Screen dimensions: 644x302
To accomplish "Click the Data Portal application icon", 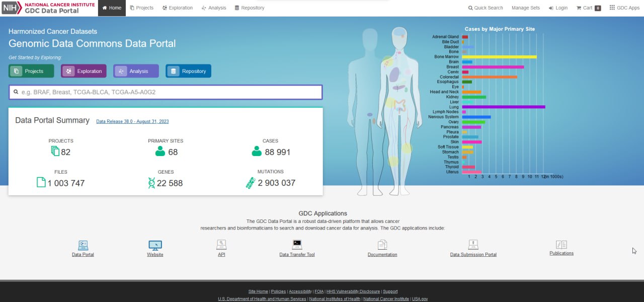I will pos(83,245).
